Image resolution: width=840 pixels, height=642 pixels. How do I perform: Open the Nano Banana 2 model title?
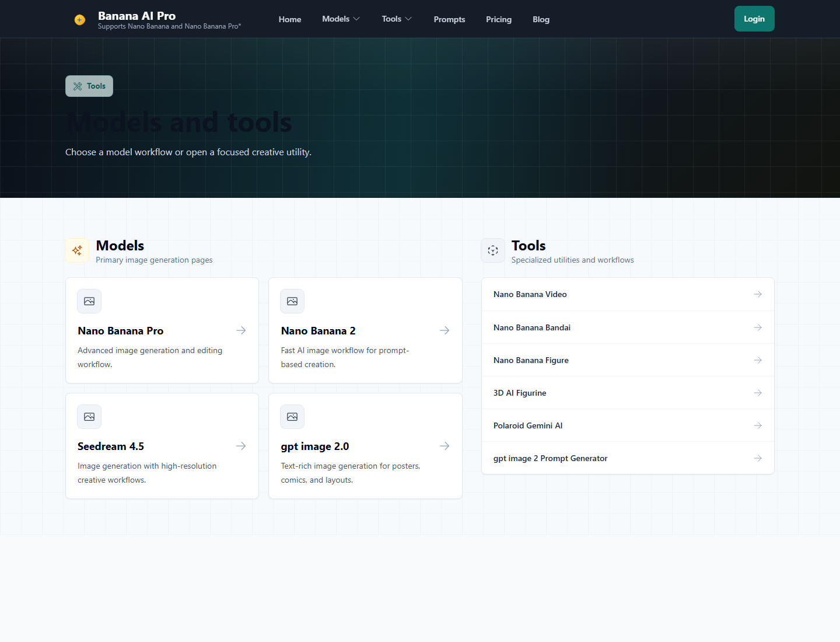click(318, 331)
